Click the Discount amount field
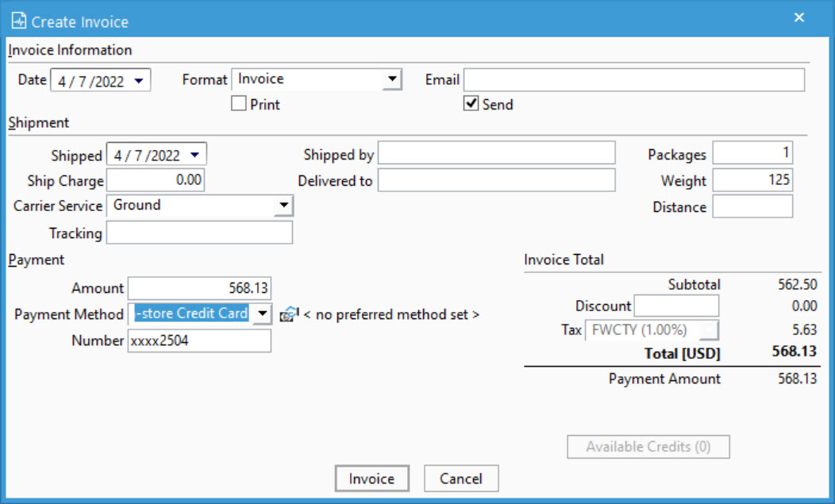The width and height of the screenshot is (835, 504). coord(675,306)
